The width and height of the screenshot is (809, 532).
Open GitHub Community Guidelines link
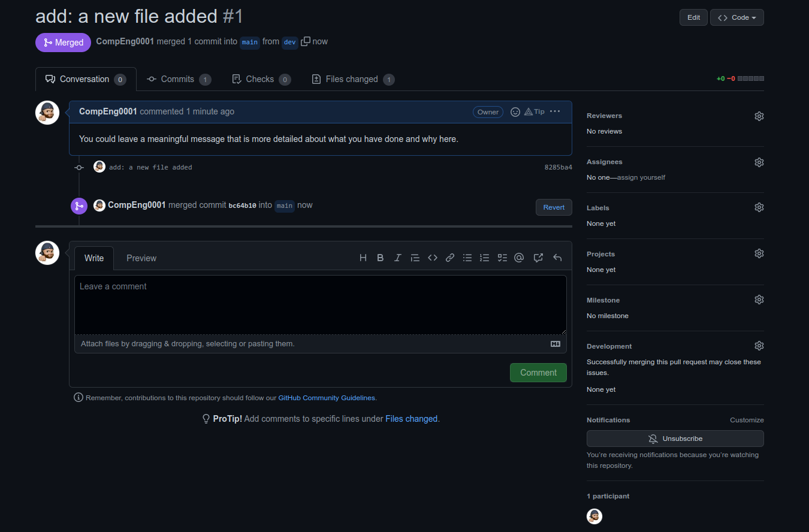327,398
